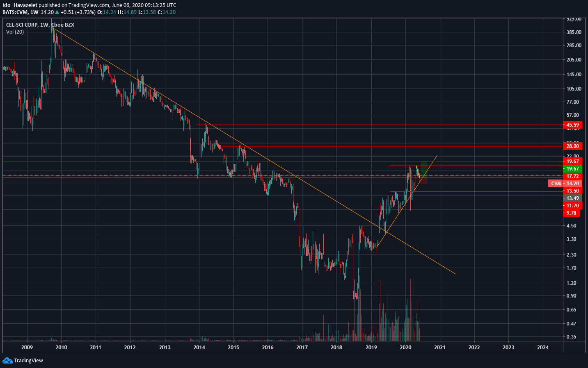
Task: Select the Vol (20) indicator label
Action: pyautogui.click(x=15, y=32)
